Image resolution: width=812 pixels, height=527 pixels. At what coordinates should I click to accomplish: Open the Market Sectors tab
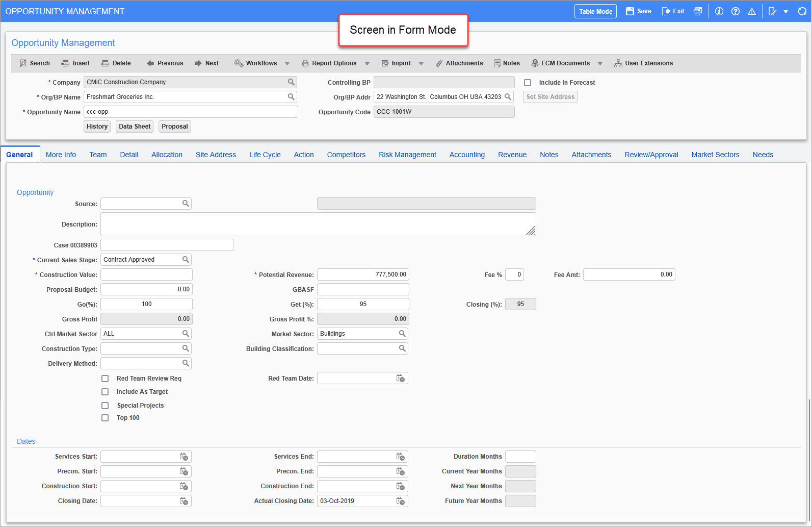pyautogui.click(x=715, y=155)
